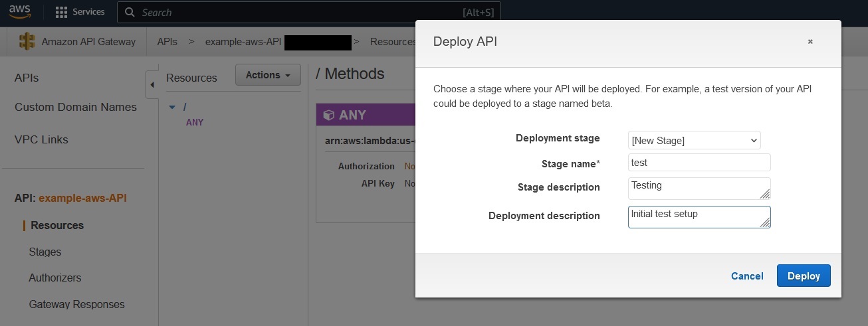Click the Amazon API Gateway logo
Viewport: 868px width, 326px height.
(27, 41)
